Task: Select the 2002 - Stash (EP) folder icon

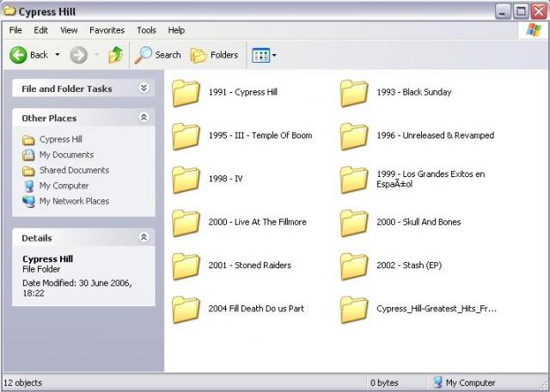Action: [x=354, y=266]
